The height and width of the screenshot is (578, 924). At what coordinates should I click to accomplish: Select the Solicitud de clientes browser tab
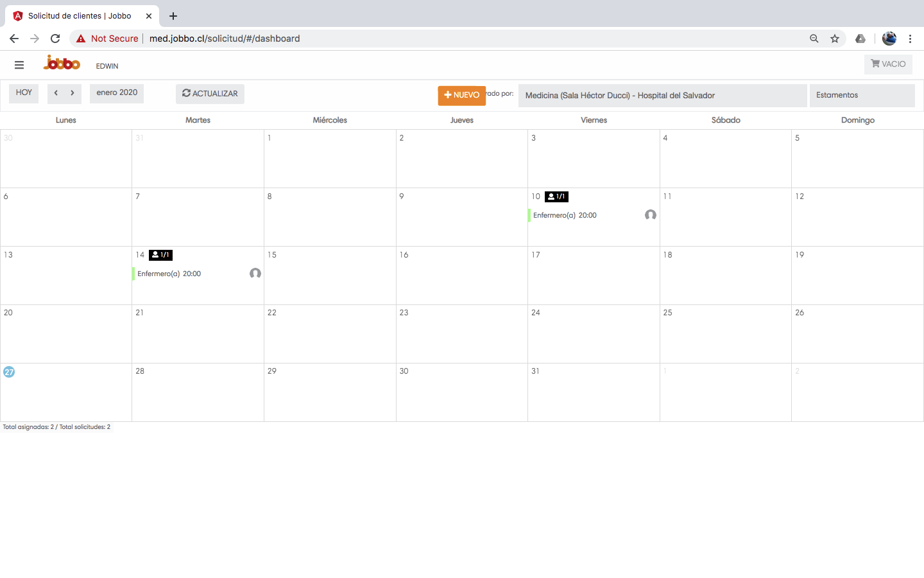(x=80, y=15)
